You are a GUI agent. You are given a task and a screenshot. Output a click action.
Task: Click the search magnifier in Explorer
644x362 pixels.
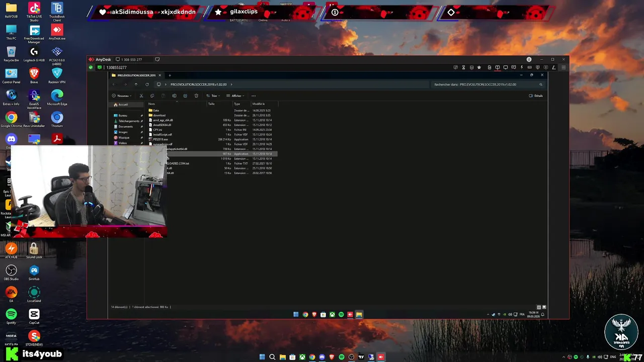[541, 84]
